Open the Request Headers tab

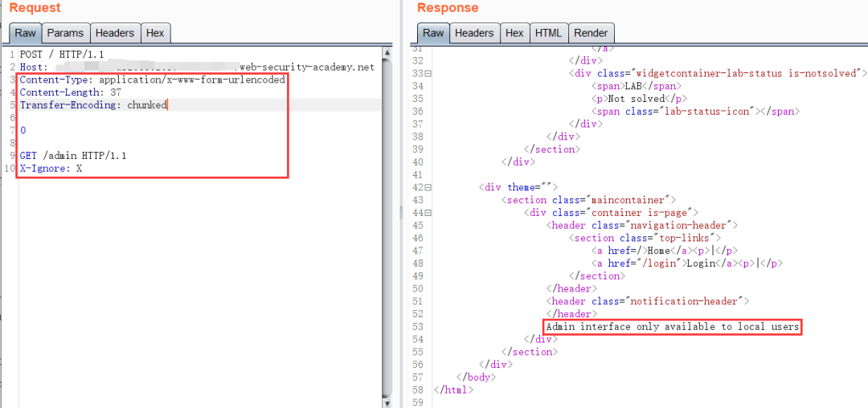115,33
